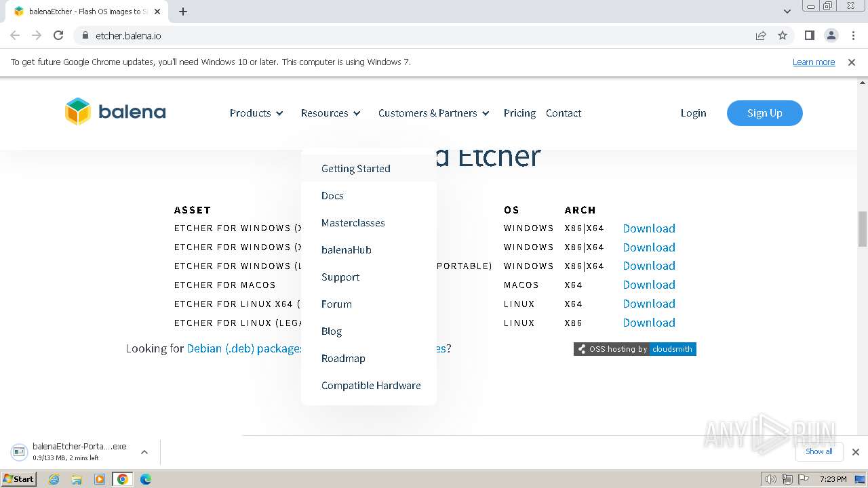Expand the download item options chevron
The width and height of the screenshot is (868, 488).
pyautogui.click(x=144, y=451)
